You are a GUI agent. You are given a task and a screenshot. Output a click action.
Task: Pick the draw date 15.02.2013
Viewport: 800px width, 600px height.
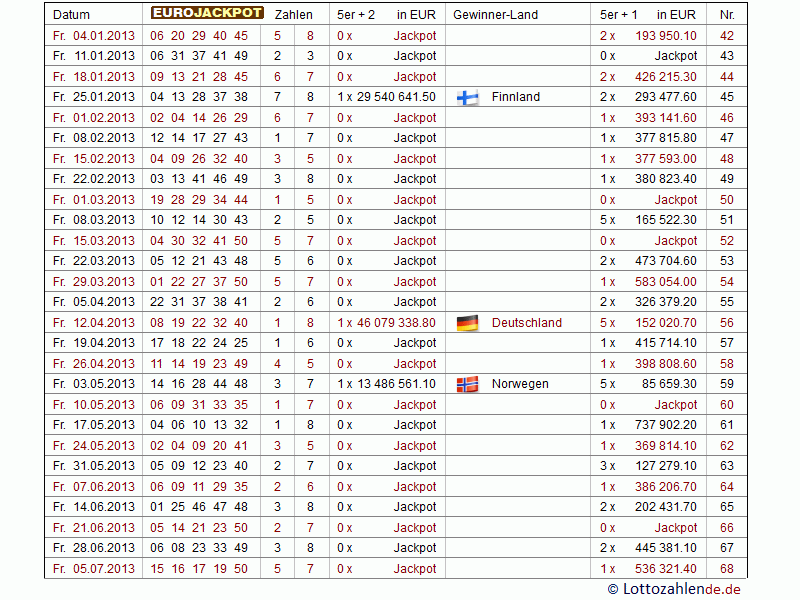click(104, 159)
